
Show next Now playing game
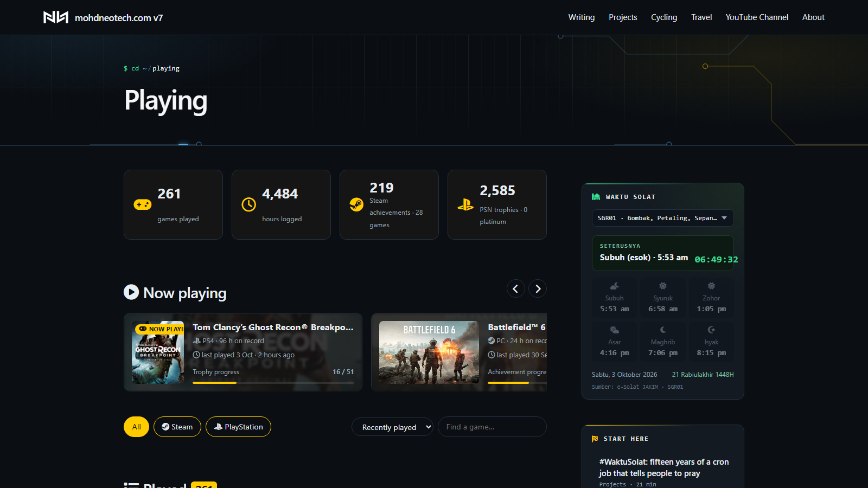(x=538, y=289)
